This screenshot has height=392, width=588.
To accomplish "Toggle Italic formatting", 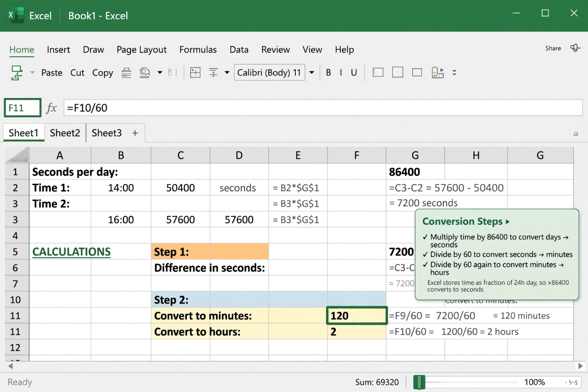I will click(341, 73).
